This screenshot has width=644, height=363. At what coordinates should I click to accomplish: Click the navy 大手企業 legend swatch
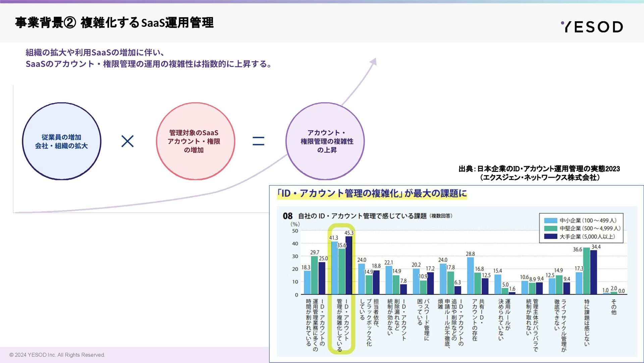(x=550, y=236)
